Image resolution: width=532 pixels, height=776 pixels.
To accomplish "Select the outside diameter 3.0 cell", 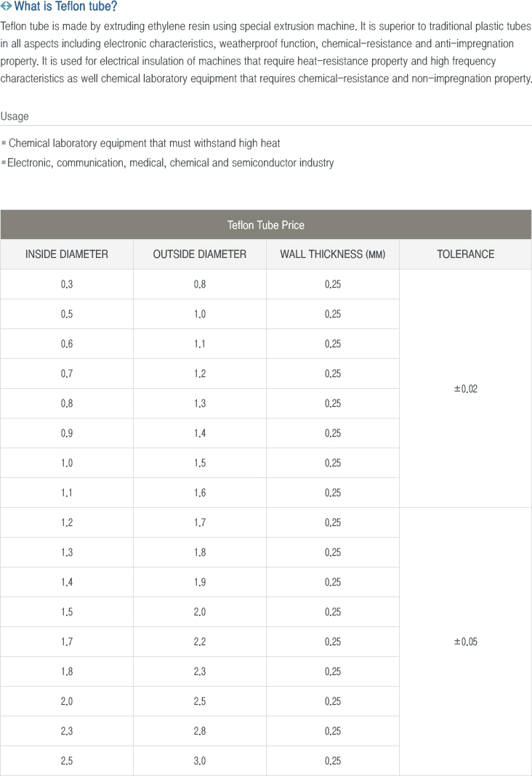I will pos(200,761).
